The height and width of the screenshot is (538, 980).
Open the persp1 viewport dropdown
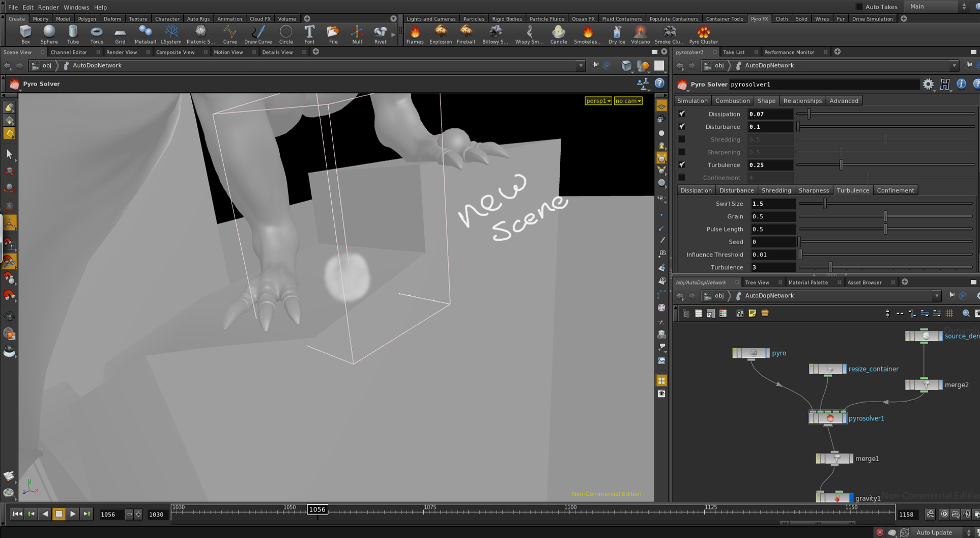pos(598,101)
